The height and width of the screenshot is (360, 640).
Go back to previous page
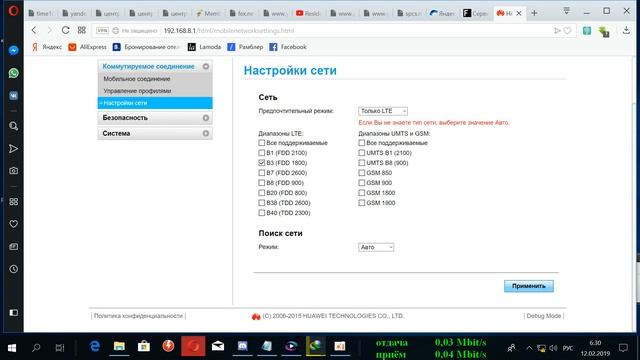pos(34,30)
